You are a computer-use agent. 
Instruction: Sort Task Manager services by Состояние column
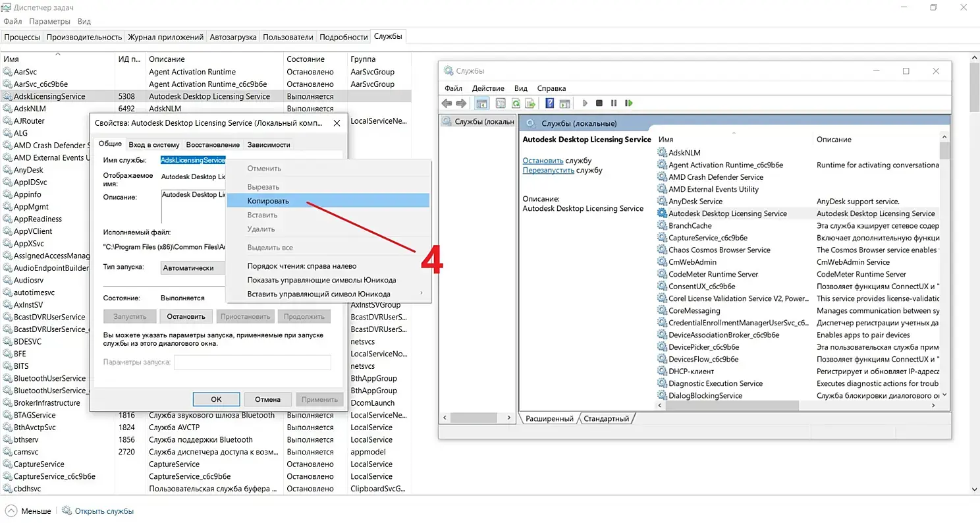(315, 59)
